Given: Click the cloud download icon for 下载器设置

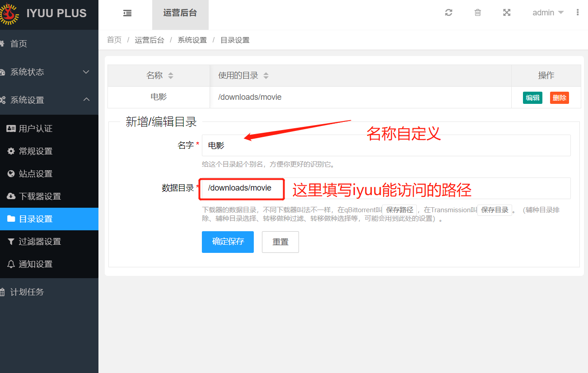Looking at the screenshot, I should tap(11, 196).
